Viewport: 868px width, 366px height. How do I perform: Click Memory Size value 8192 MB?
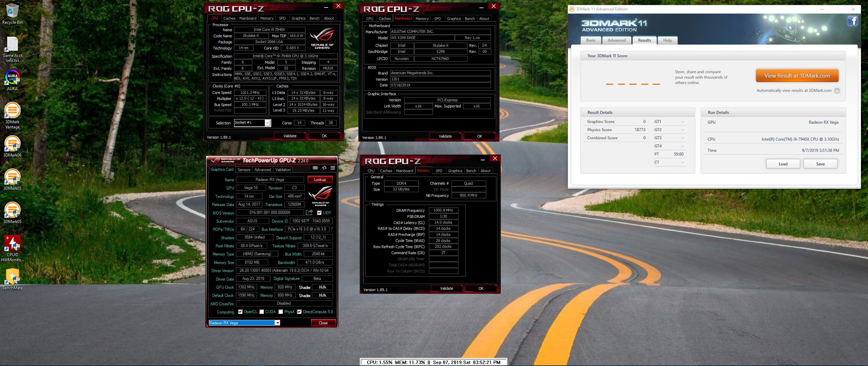point(252,262)
